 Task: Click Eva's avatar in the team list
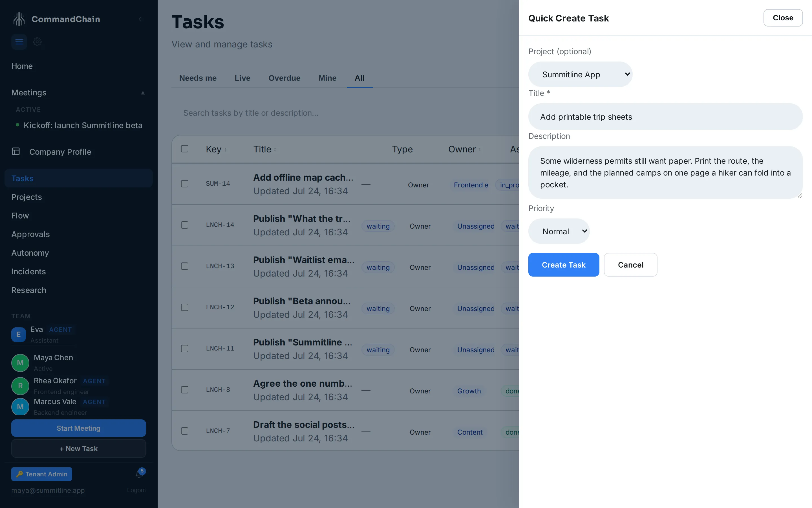coord(18,335)
